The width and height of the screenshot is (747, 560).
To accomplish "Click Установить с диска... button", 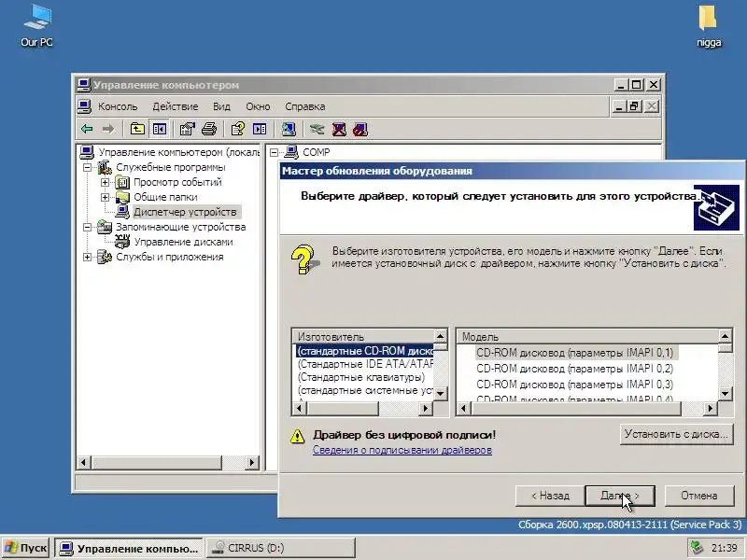I will tap(676, 434).
